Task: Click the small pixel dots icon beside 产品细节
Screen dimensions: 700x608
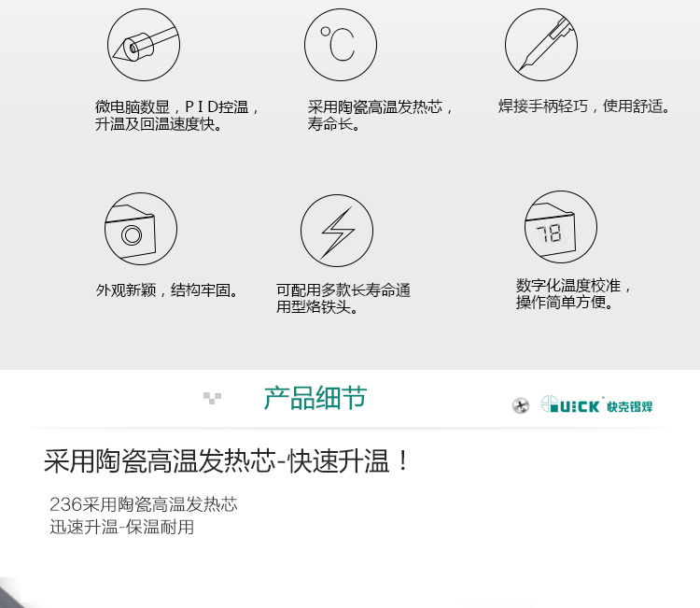Action: click(212, 398)
